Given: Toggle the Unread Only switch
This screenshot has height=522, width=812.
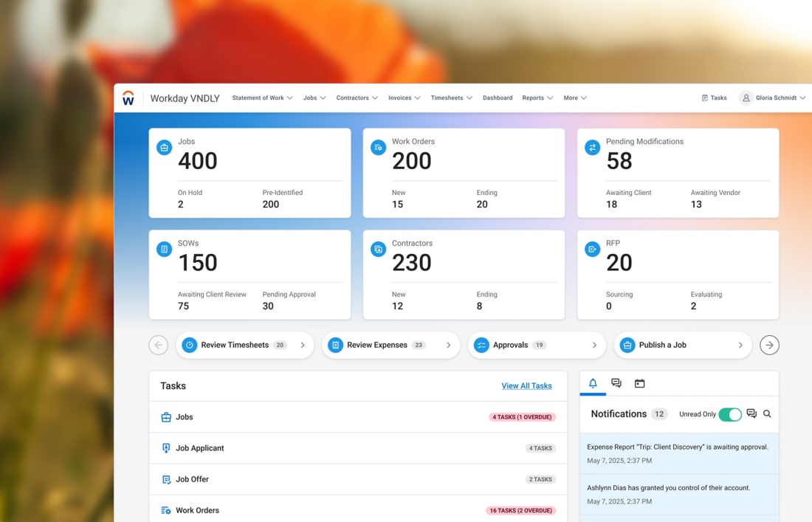Looking at the screenshot, I should pyautogui.click(x=729, y=414).
